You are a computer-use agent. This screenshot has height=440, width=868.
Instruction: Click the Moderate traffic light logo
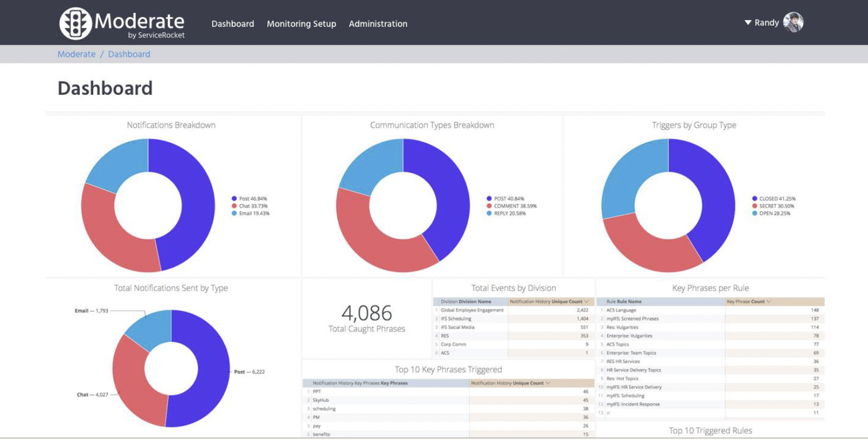click(75, 23)
